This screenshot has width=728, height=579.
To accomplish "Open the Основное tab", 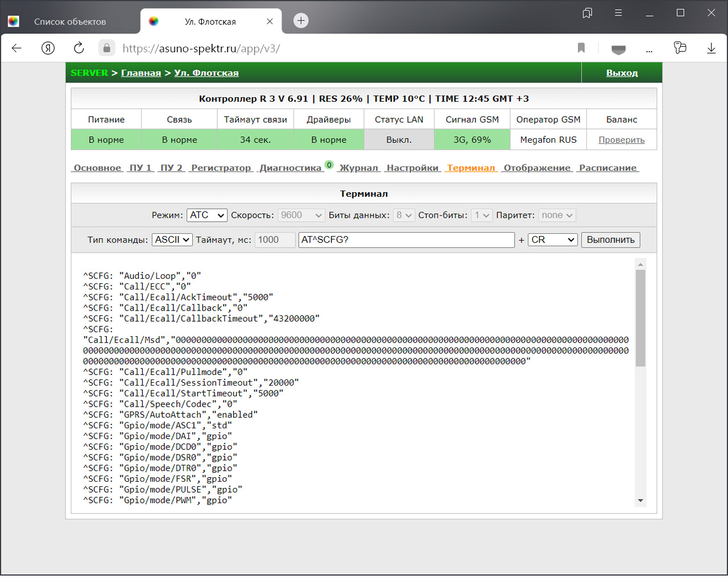I will pyautogui.click(x=97, y=168).
